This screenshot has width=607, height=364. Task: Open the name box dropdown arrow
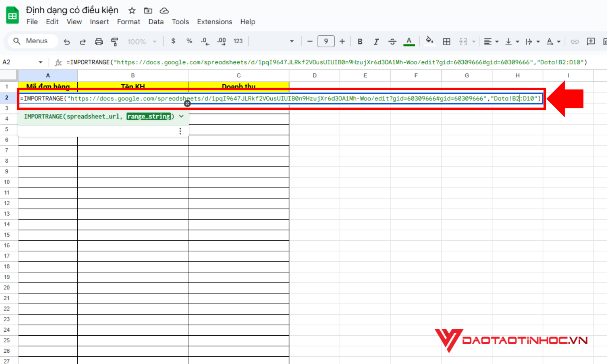click(x=40, y=62)
